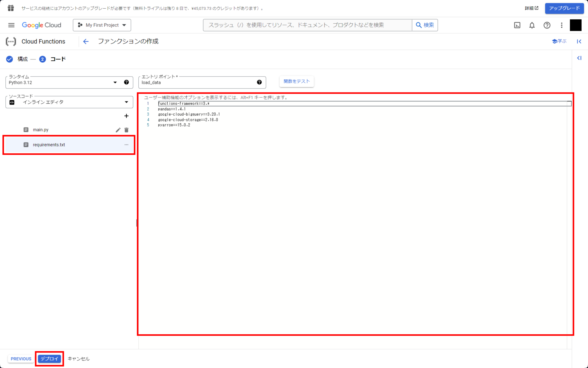Image resolution: width=588 pixels, height=368 pixels.
Task: Click the runtime help question mark
Action: pos(126,82)
